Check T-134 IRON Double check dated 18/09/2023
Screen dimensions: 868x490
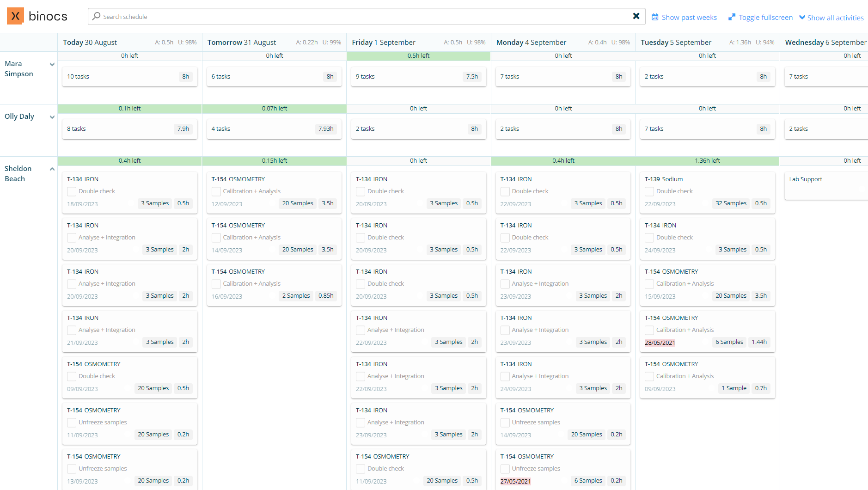[72, 191]
